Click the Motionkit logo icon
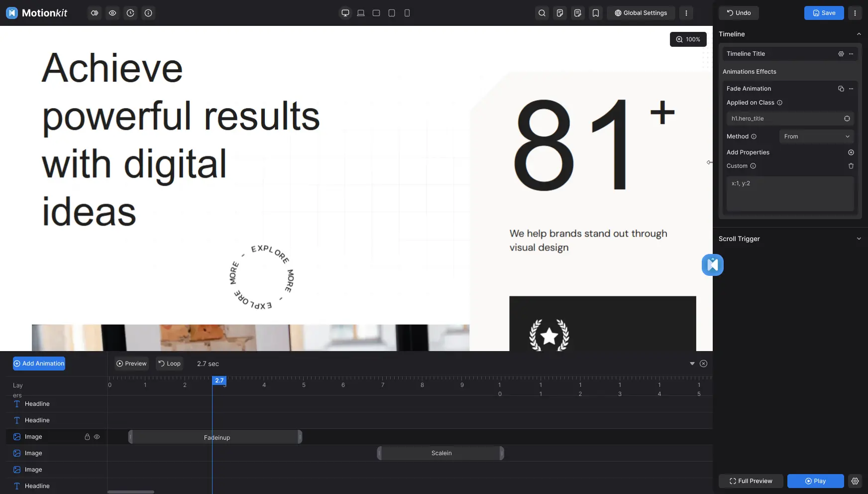The width and height of the screenshot is (868, 494). [12, 13]
